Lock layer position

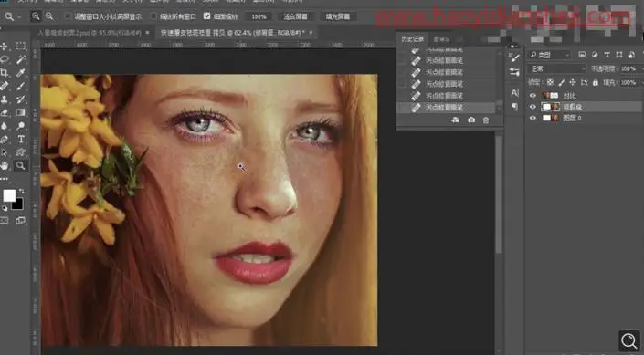573,83
